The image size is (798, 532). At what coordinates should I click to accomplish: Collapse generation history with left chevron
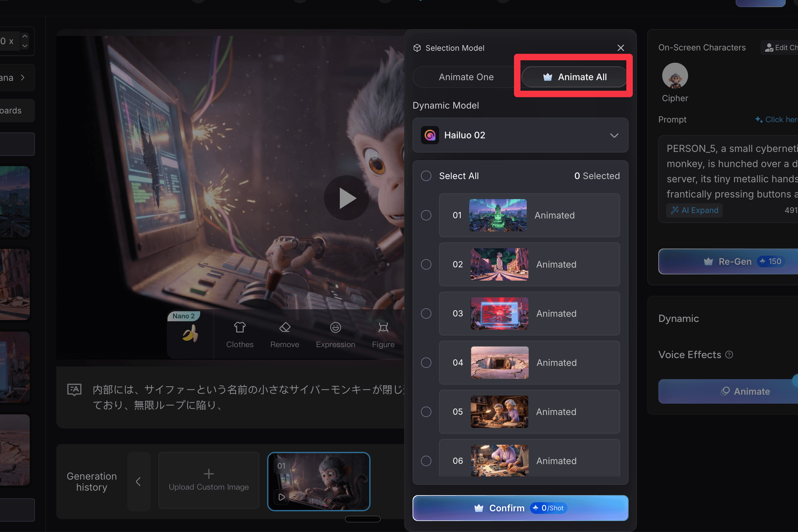(x=138, y=481)
